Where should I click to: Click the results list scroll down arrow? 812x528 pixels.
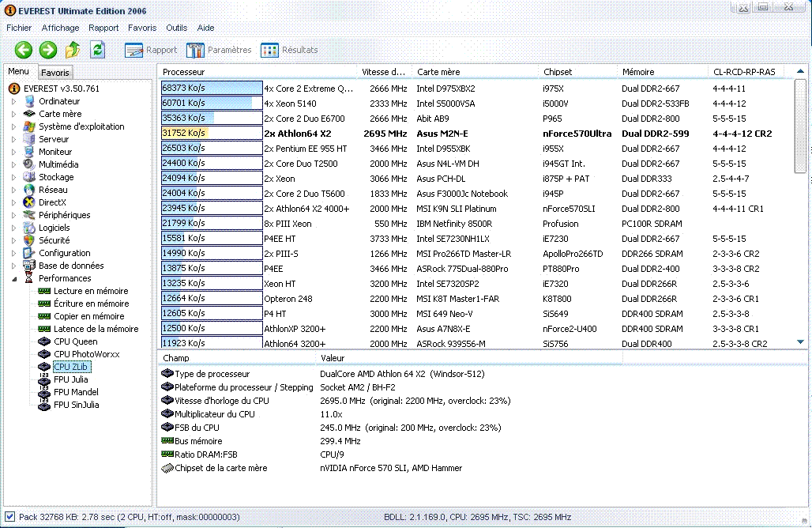800,342
